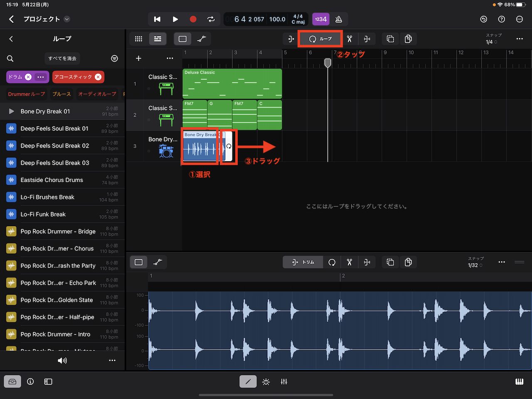This screenshot has width=532, height=399.
Task: Start recording with the red record button
Action: pyautogui.click(x=193, y=19)
